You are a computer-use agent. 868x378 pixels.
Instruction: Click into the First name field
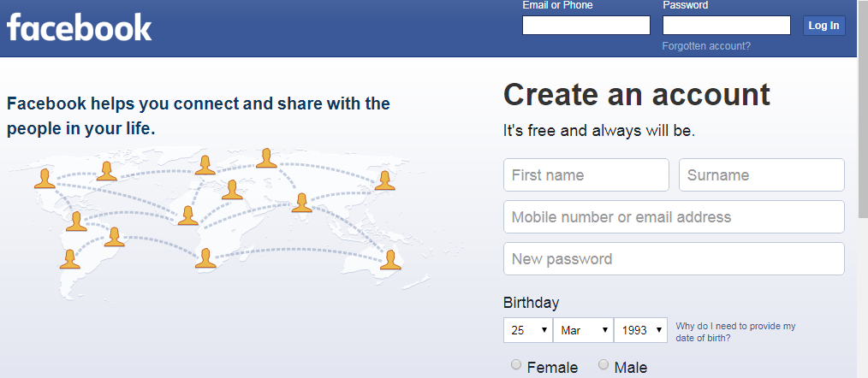click(586, 174)
